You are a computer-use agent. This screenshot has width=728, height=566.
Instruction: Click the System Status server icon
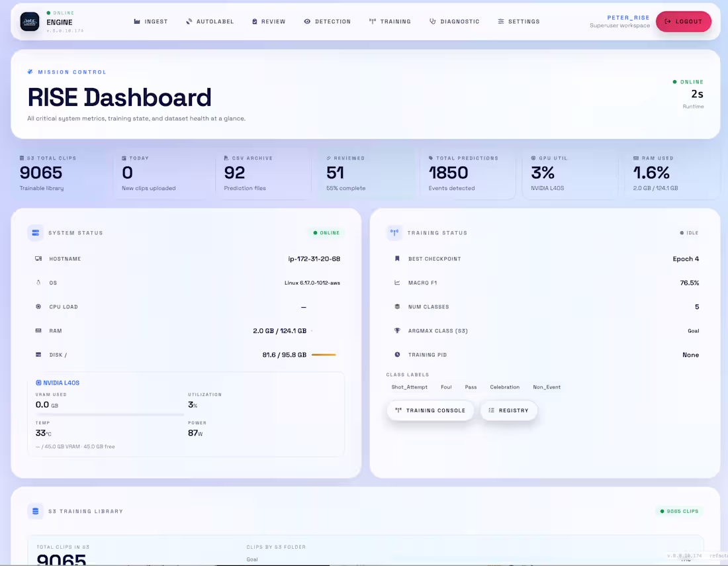[x=35, y=232]
